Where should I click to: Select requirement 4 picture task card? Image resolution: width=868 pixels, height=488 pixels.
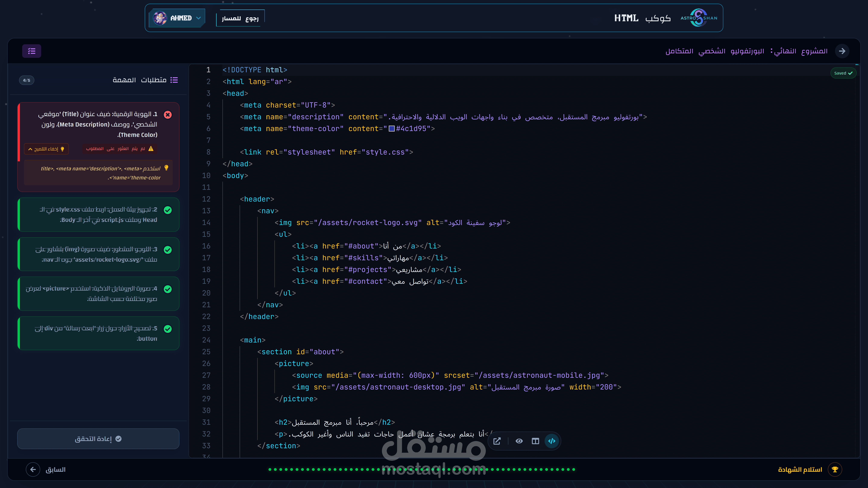[x=98, y=294]
